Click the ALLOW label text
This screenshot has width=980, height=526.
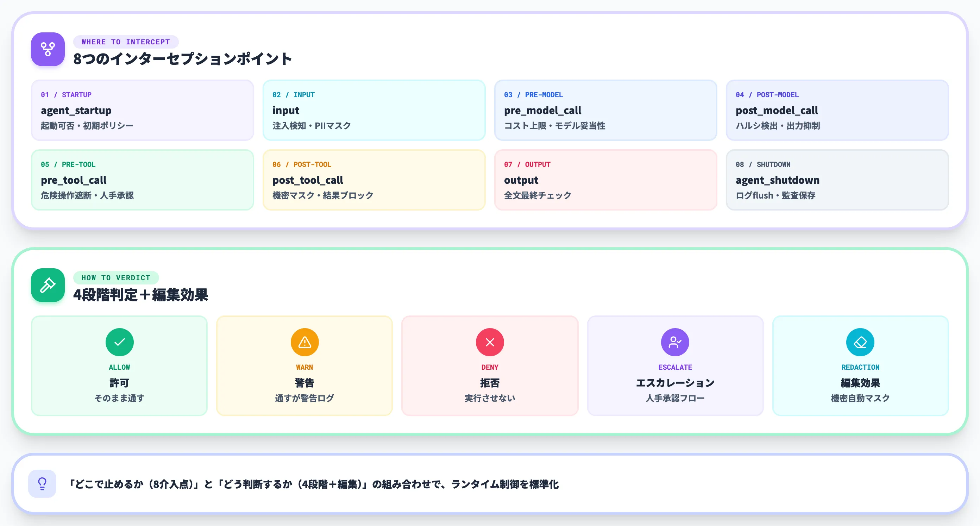pos(119,367)
